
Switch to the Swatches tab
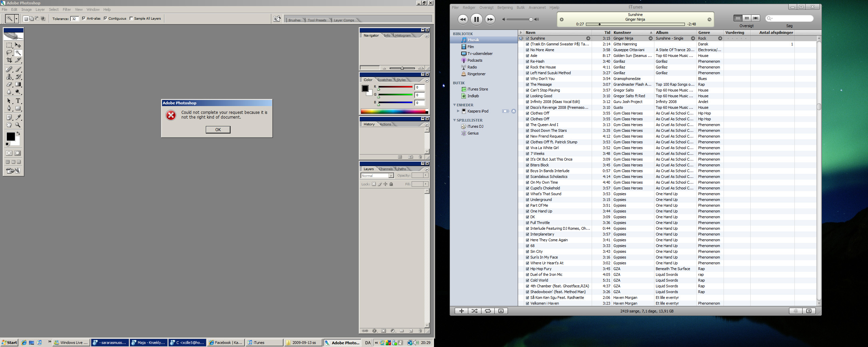(x=384, y=80)
